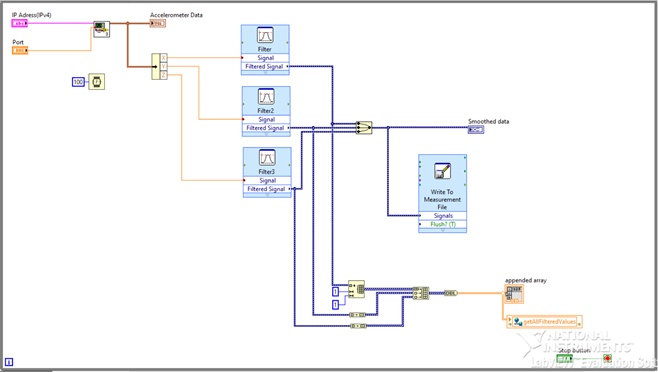Select the Port numeric control terminal
Viewport: 658px width, 372px height.
point(20,51)
